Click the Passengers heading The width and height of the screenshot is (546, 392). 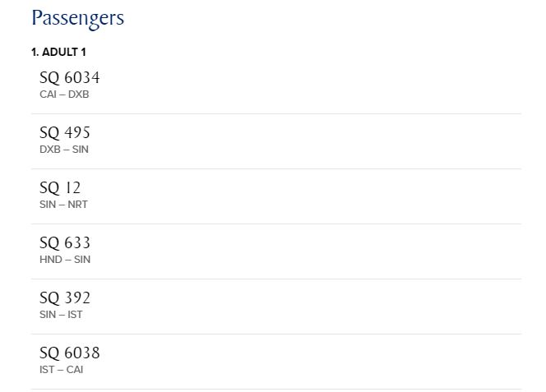pos(77,18)
